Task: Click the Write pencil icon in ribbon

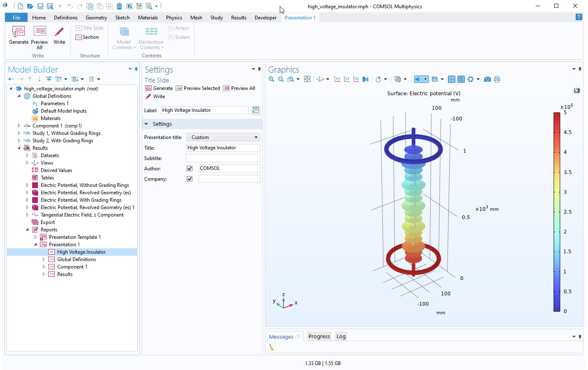Action: point(59,32)
